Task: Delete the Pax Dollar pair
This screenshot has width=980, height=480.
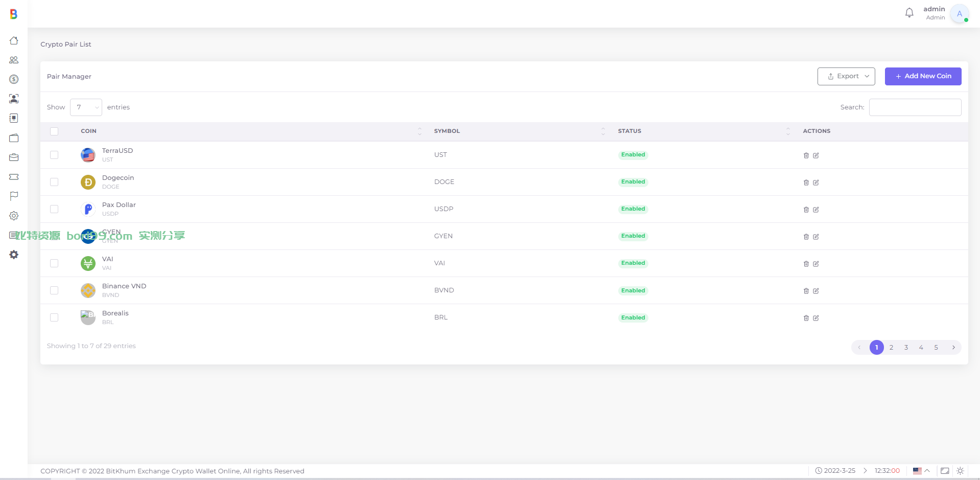Action: (806, 210)
